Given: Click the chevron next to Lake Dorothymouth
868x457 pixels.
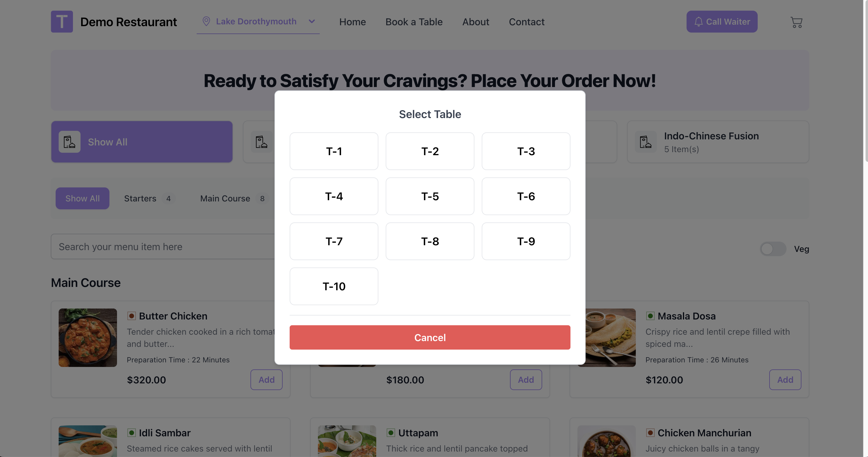Looking at the screenshot, I should 312,22.
